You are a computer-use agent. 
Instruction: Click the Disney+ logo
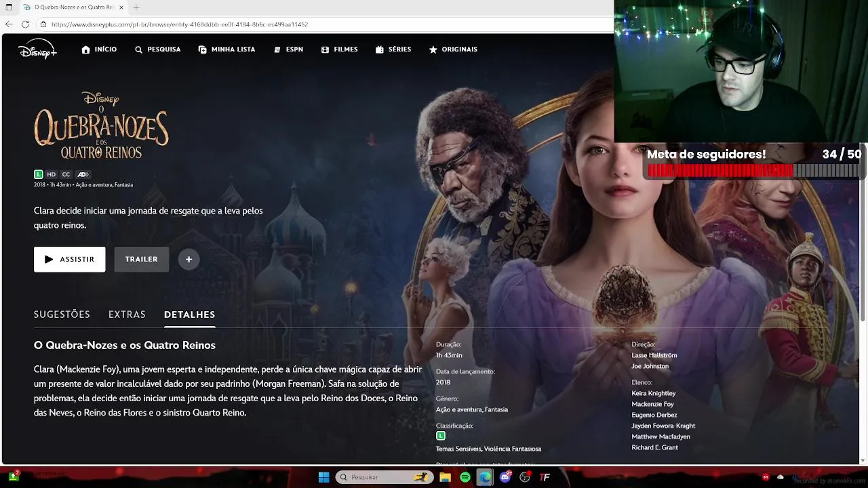tap(37, 49)
